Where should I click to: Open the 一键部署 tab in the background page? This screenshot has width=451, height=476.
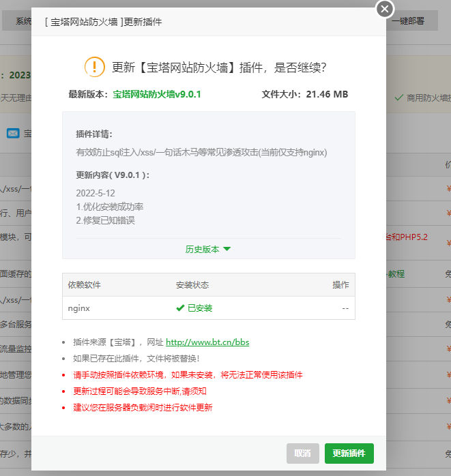(408, 21)
